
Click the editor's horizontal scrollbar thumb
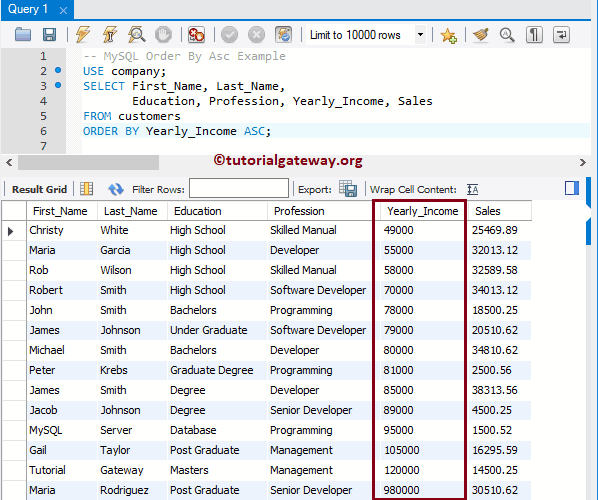pos(88,162)
